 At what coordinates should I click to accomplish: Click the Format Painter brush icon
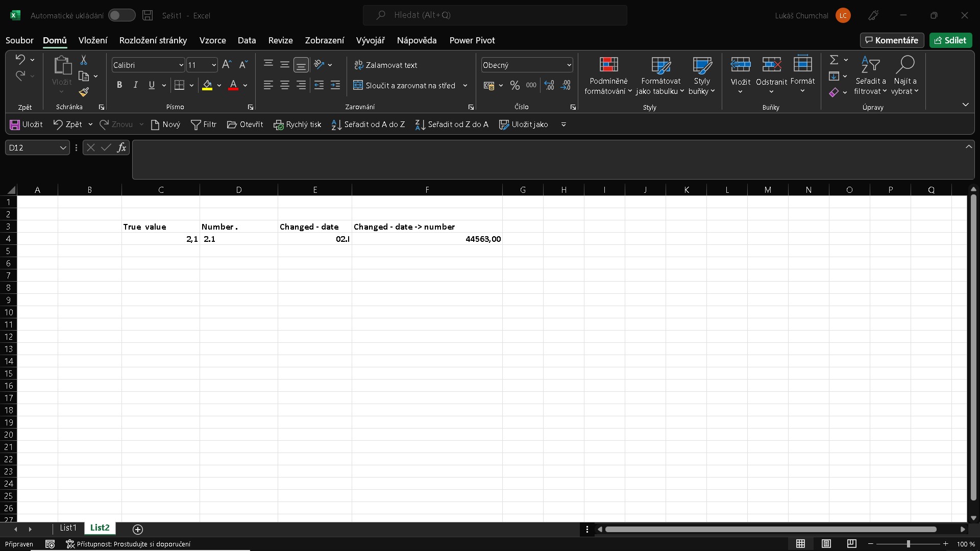click(84, 92)
